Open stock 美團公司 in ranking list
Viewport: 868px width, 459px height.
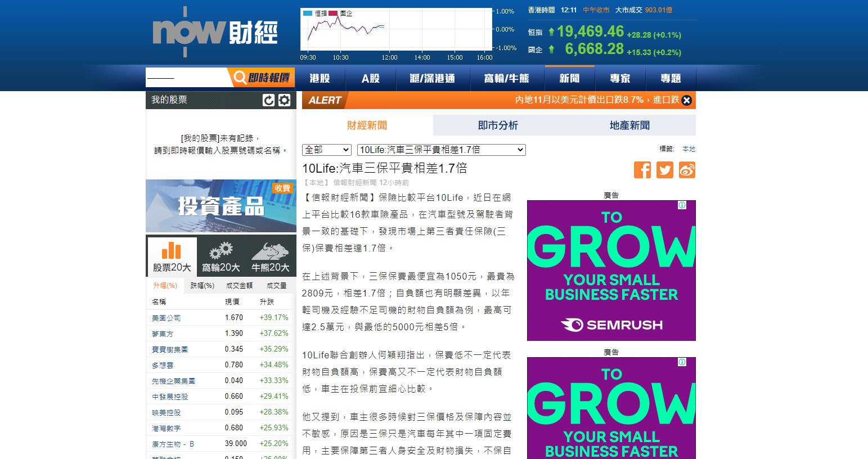(167, 318)
